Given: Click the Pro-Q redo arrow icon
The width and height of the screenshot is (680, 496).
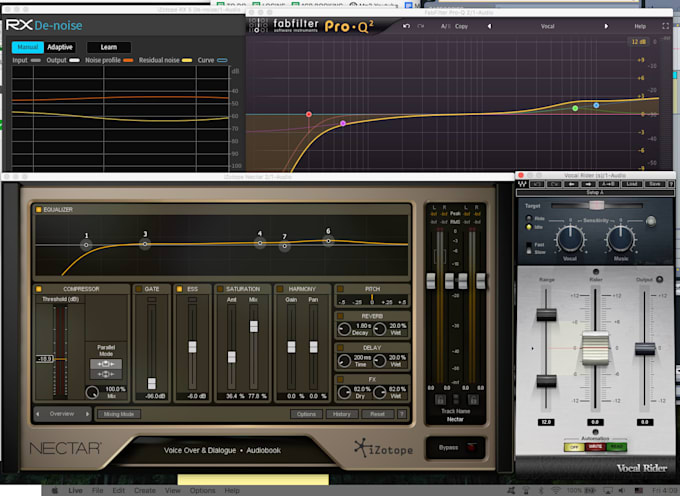Looking at the screenshot, I should pos(421,26).
